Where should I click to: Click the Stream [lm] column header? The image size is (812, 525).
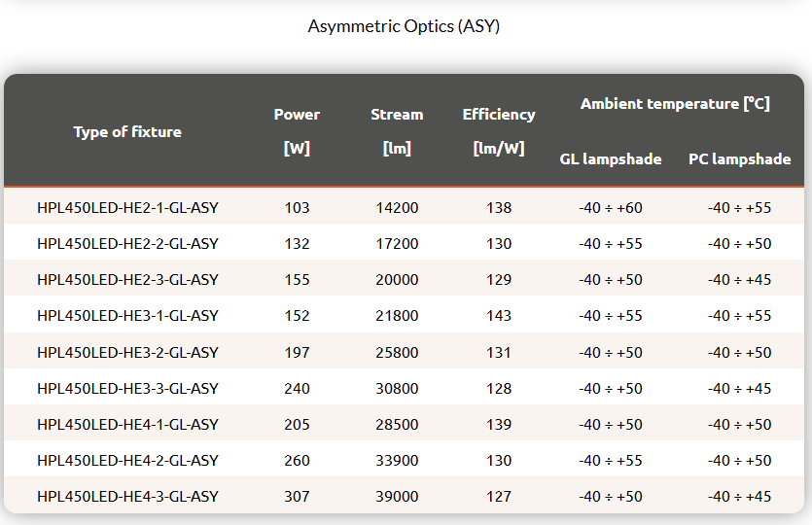[397, 131]
